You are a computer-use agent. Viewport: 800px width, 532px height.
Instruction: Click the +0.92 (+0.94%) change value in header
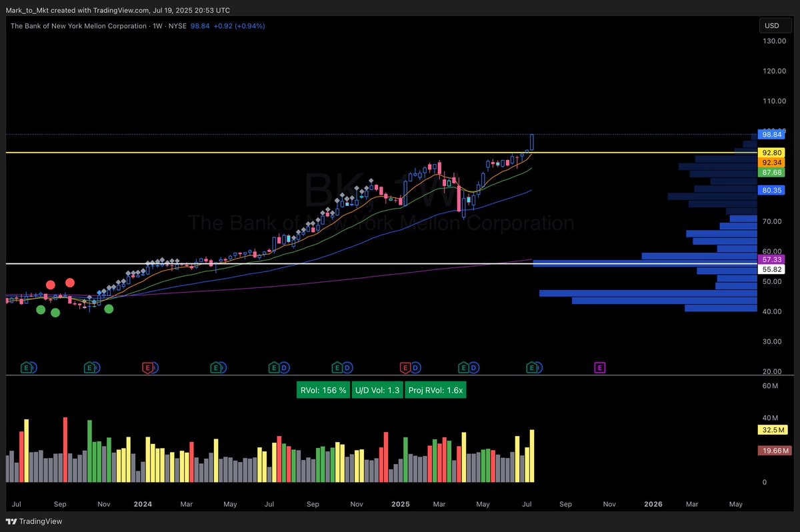tap(238, 26)
